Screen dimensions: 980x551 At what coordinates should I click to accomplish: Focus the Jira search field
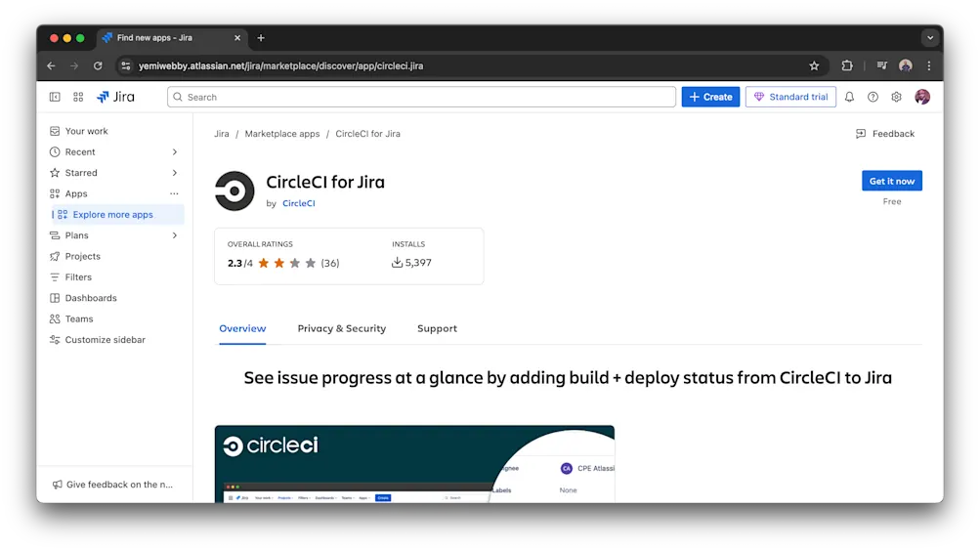pyautogui.click(x=421, y=97)
